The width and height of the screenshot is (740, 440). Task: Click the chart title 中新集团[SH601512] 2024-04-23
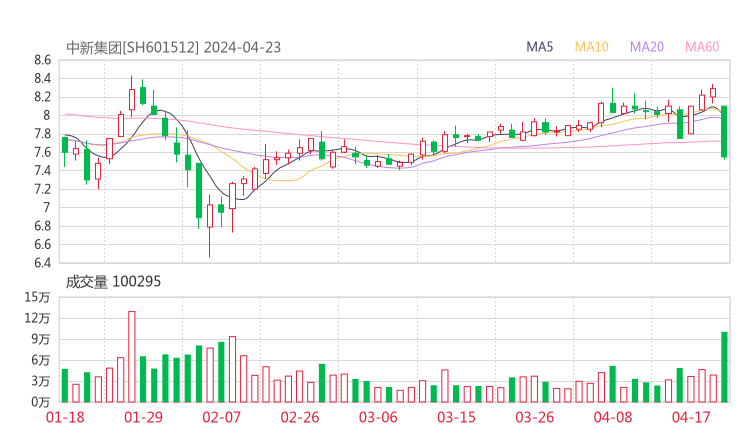point(173,48)
